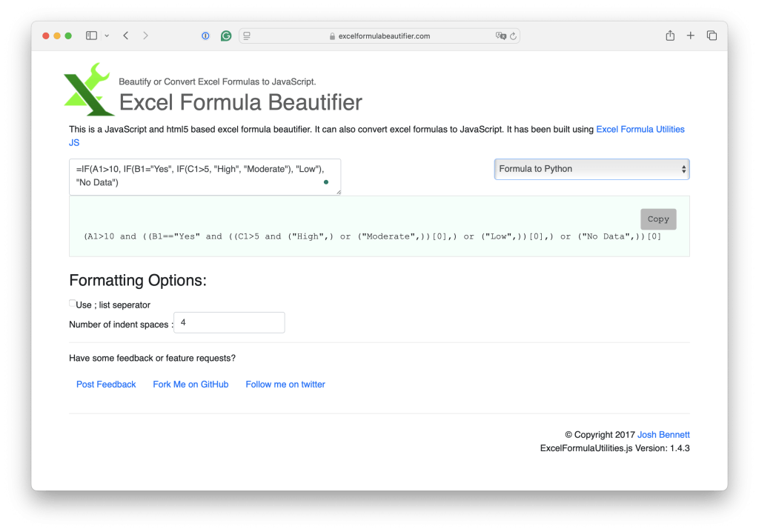Open the 'Formula to Python' conversion dropdown

coord(591,169)
